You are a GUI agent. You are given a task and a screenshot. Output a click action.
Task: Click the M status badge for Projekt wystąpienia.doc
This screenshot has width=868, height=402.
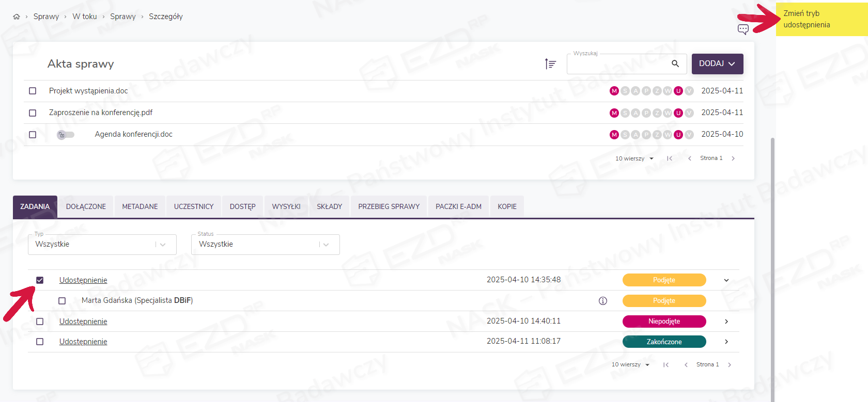tap(614, 91)
